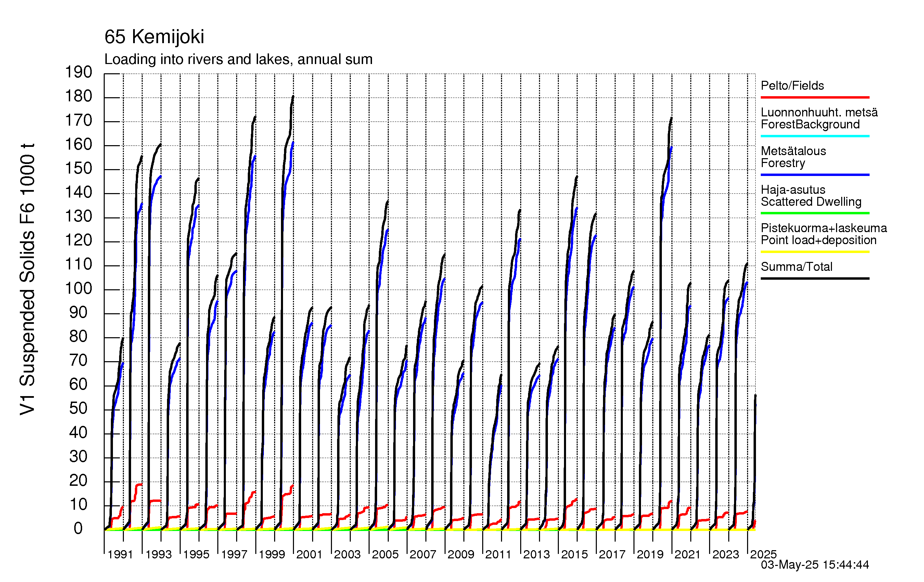This screenshot has height=582, width=924.
Task: Click the x-axis year 1997
Action: [x=234, y=555]
